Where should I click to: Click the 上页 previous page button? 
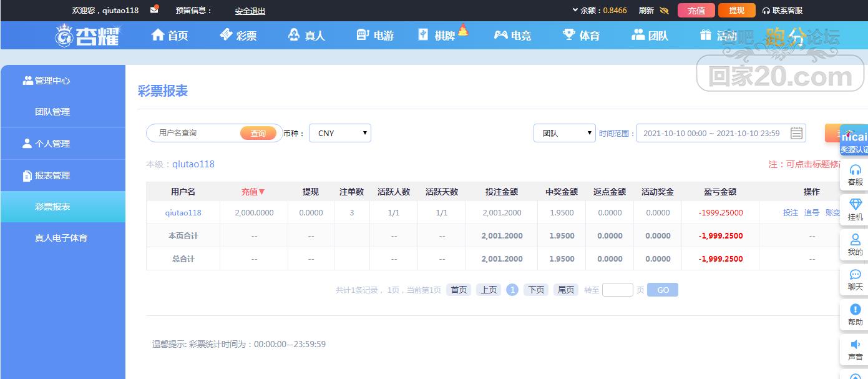tap(489, 290)
